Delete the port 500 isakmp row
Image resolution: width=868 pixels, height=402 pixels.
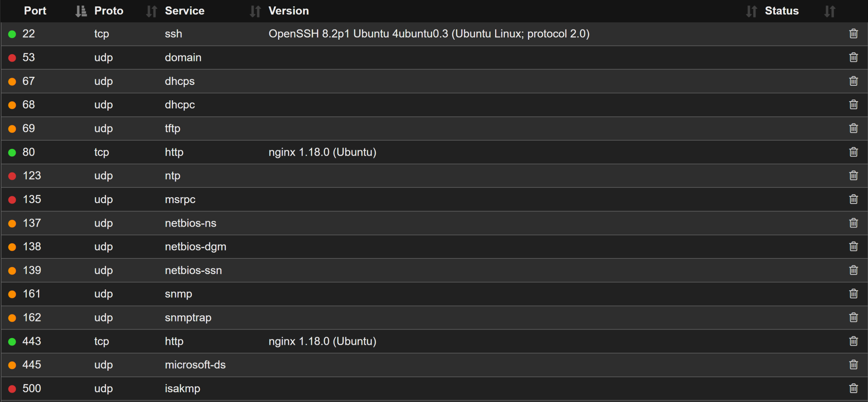click(x=853, y=388)
